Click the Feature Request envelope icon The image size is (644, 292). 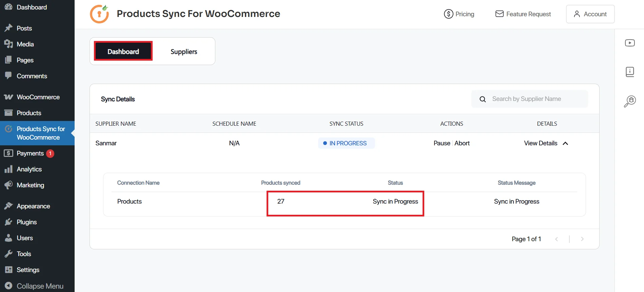pos(499,14)
